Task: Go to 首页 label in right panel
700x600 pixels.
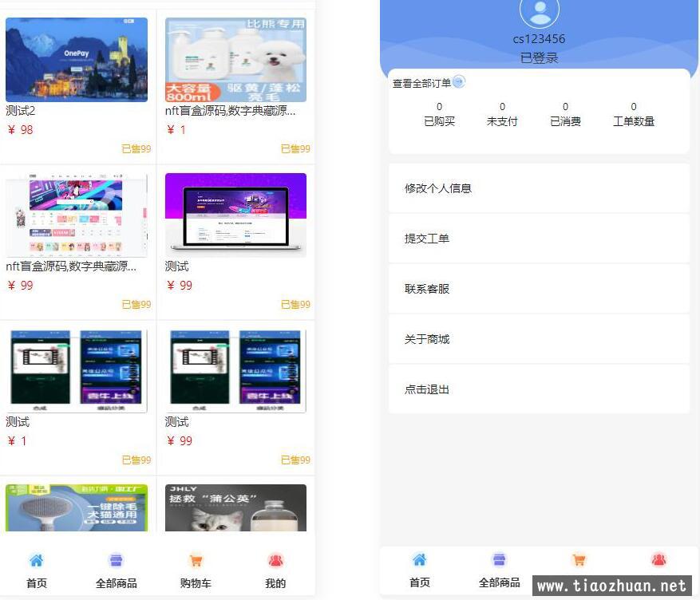Action: (x=420, y=582)
